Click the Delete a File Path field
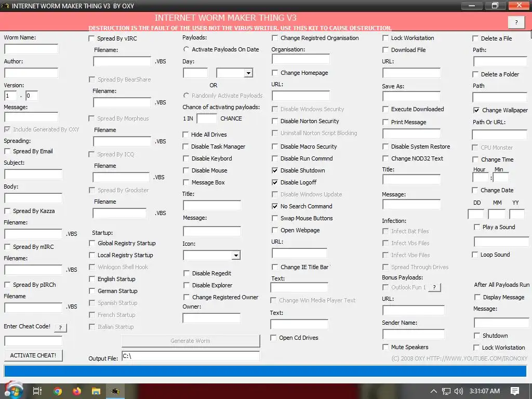The image size is (532, 399). (x=500, y=61)
